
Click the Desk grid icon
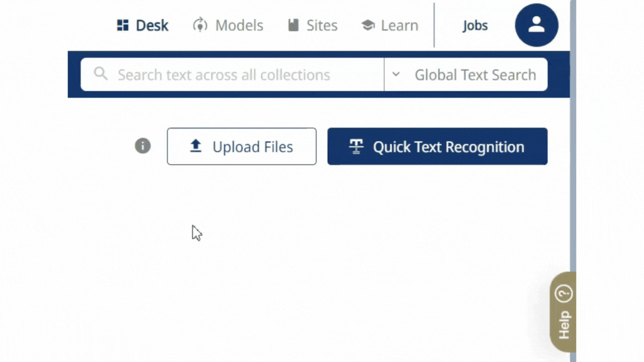(122, 25)
